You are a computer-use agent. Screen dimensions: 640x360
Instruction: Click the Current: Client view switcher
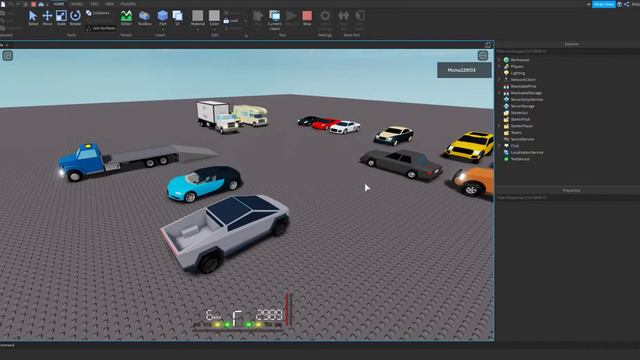[275, 20]
